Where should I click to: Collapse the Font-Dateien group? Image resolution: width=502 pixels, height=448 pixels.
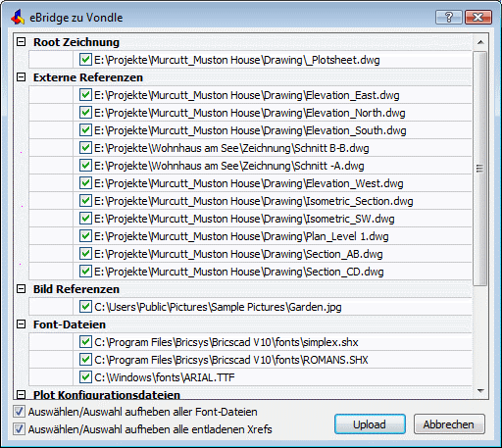[x=22, y=324]
